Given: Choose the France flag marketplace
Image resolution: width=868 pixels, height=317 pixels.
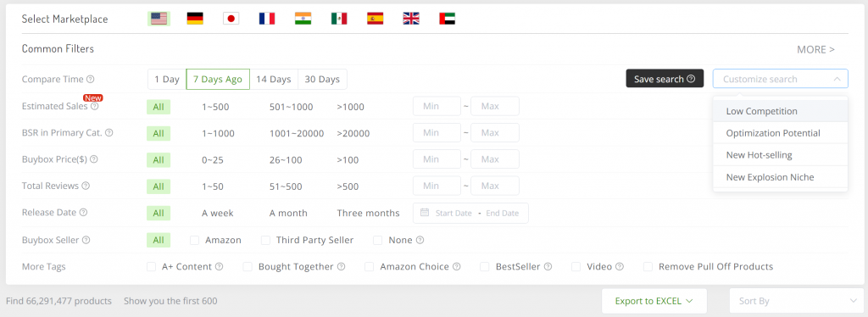Looking at the screenshot, I should 267,19.
